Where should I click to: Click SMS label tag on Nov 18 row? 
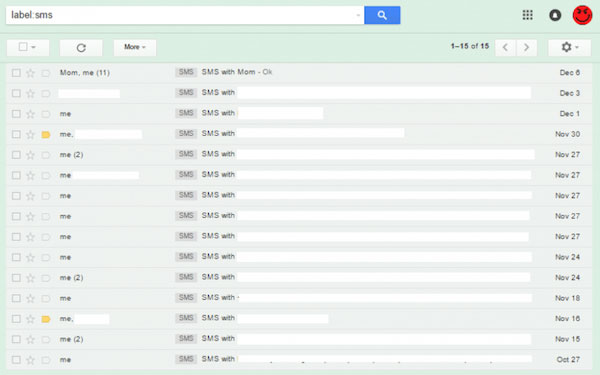[186, 297]
